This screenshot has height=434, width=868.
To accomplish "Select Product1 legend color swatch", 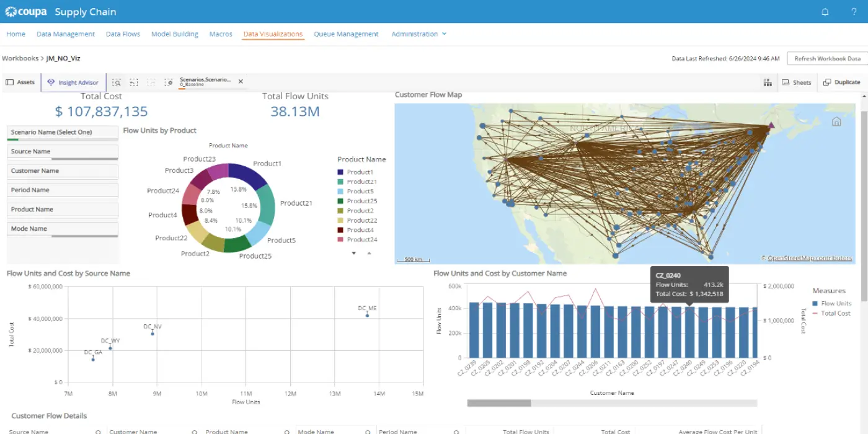I will [x=340, y=172].
